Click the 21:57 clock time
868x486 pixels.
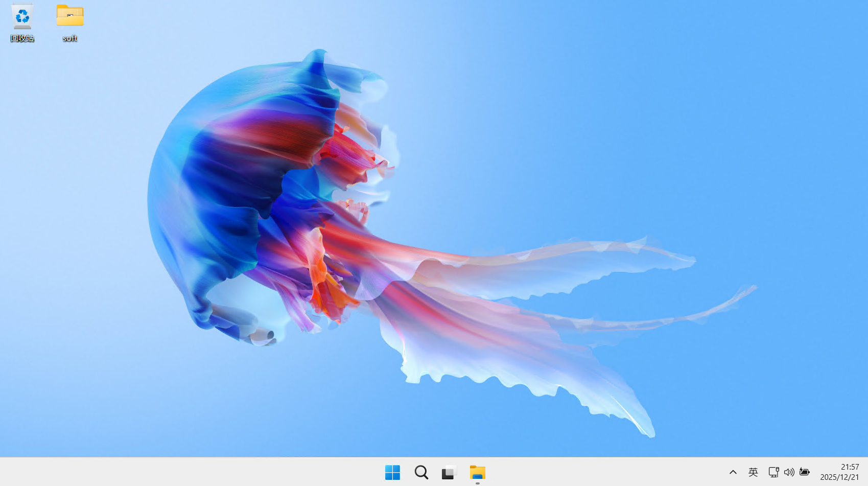[x=850, y=467]
